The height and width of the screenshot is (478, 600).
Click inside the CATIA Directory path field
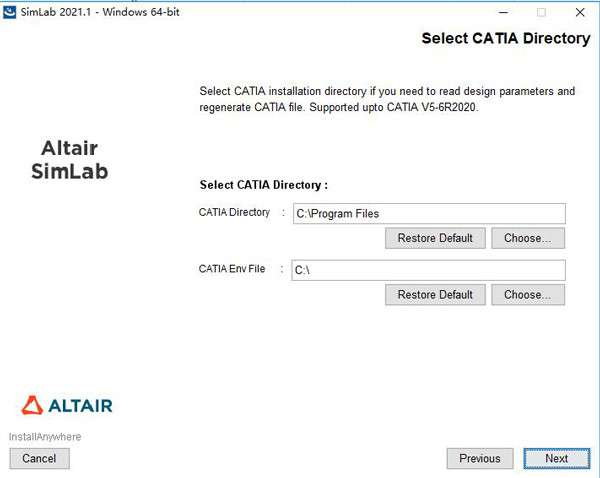pyautogui.click(x=428, y=213)
